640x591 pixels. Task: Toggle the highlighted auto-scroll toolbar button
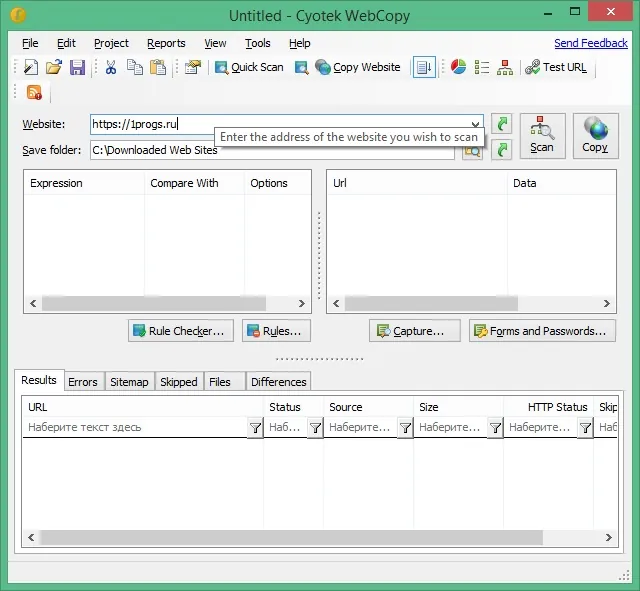(424, 67)
